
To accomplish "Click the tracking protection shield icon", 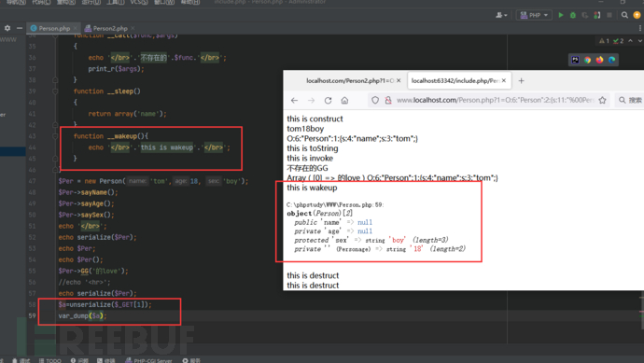I will click(375, 100).
